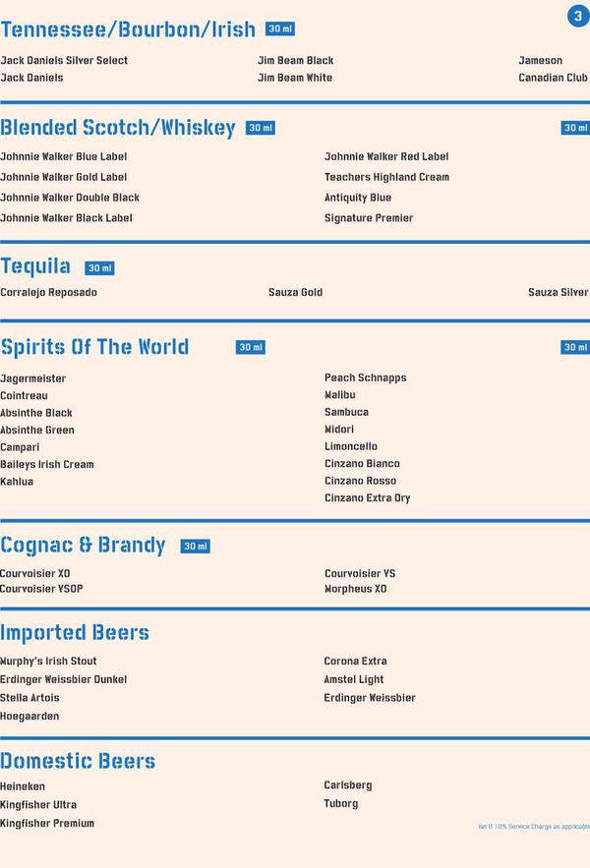
Task: Pick Canadian Club from the list
Action: [553, 78]
